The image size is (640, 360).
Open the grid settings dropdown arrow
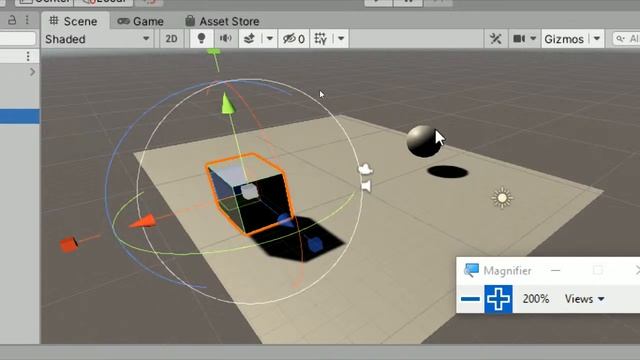(341, 39)
